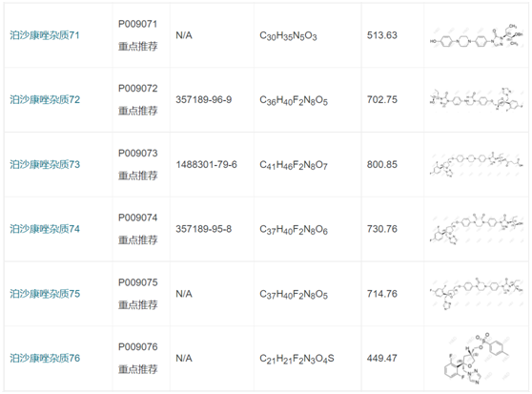
Task: Select catalog number P009071
Action: pos(137,25)
